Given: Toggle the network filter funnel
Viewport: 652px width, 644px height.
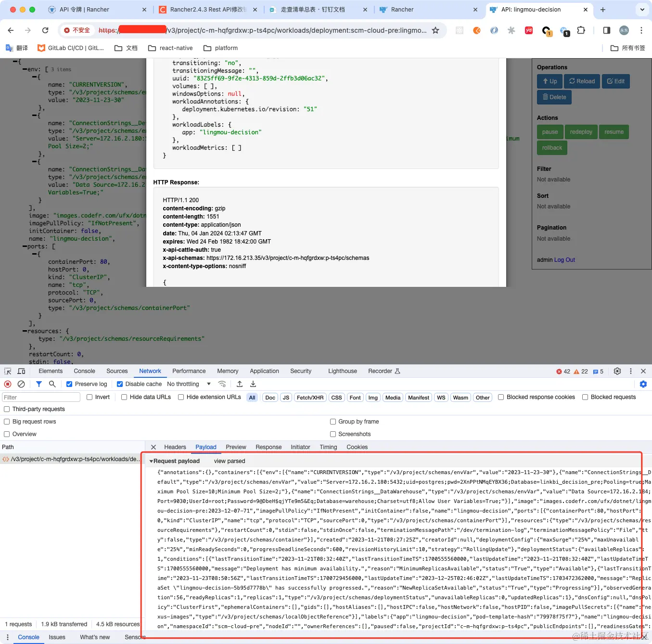Looking at the screenshot, I should pos(39,384).
